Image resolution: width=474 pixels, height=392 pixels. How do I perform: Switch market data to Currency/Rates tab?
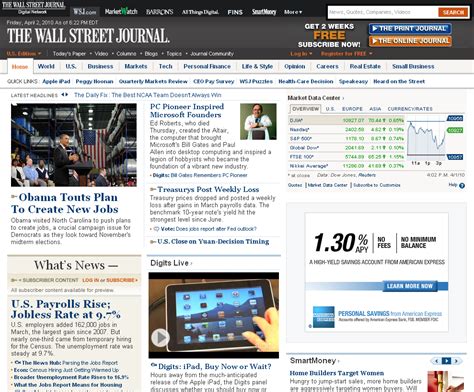(x=410, y=109)
